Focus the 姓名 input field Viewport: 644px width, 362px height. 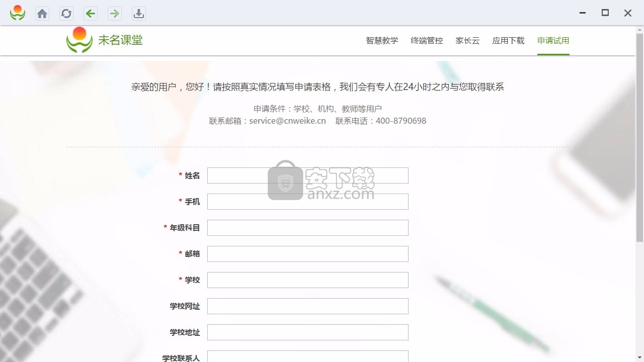pyautogui.click(x=308, y=175)
